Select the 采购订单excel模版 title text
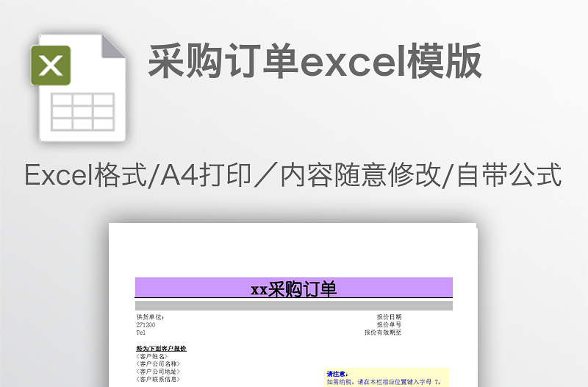 pos(315,61)
